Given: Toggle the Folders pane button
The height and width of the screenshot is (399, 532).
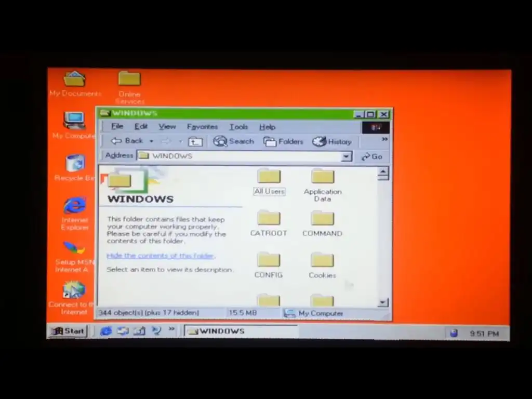Looking at the screenshot, I should (283, 142).
